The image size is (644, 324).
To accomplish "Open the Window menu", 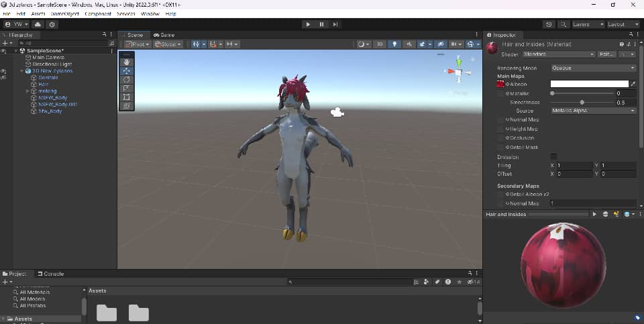I will click(x=150, y=13).
